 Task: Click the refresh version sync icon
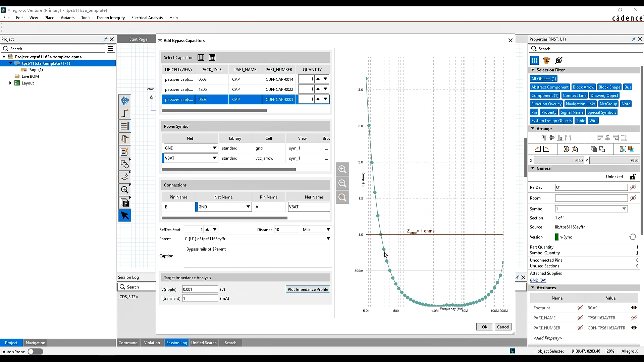(633, 237)
